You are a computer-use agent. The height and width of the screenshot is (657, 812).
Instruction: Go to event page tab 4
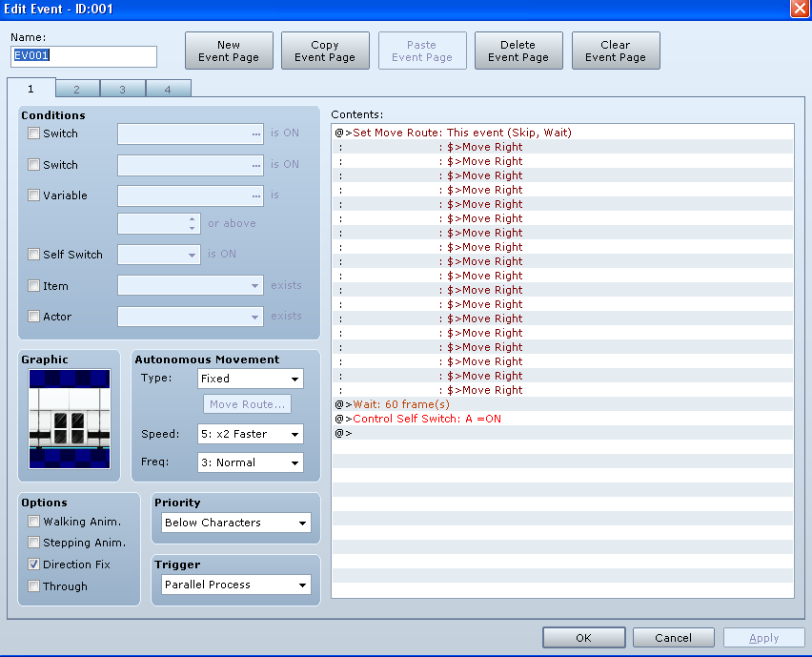pos(168,89)
